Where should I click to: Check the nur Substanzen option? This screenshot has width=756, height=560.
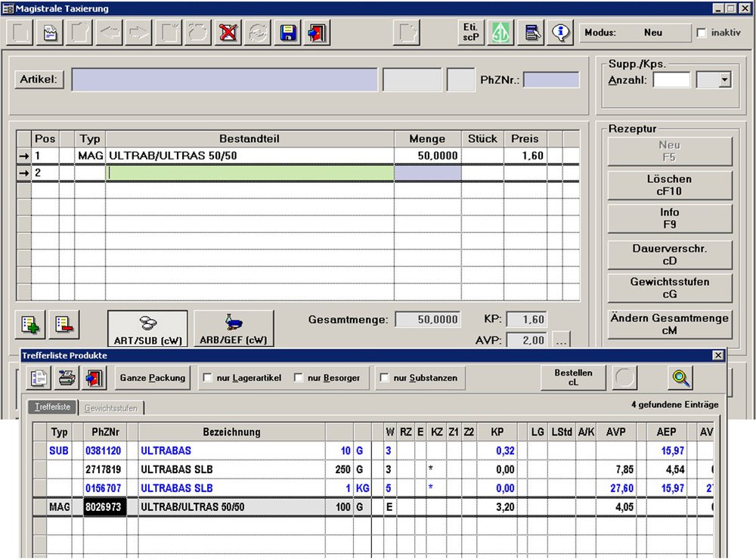384,378
